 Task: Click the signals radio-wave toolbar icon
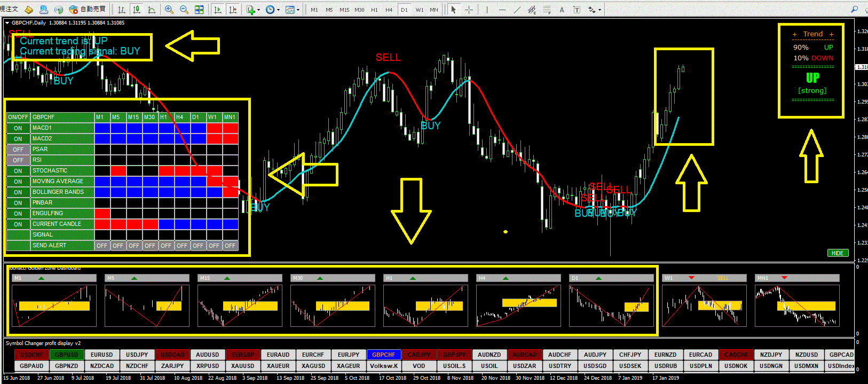(59, 10)
